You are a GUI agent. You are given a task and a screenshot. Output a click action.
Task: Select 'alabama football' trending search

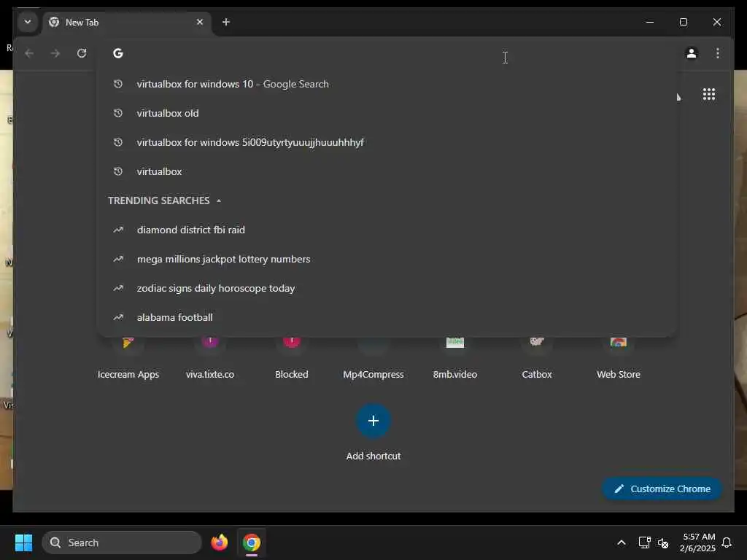[386, 318]
